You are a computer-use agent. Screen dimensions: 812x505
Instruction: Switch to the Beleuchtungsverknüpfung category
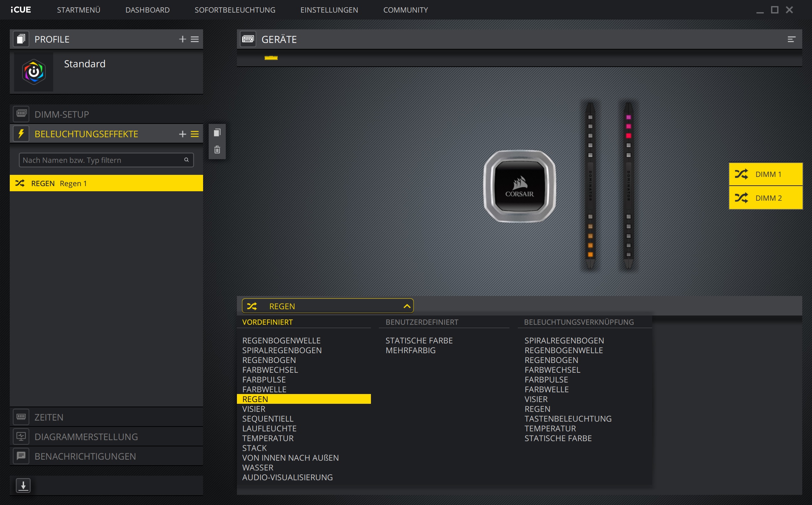coord(579,322)
